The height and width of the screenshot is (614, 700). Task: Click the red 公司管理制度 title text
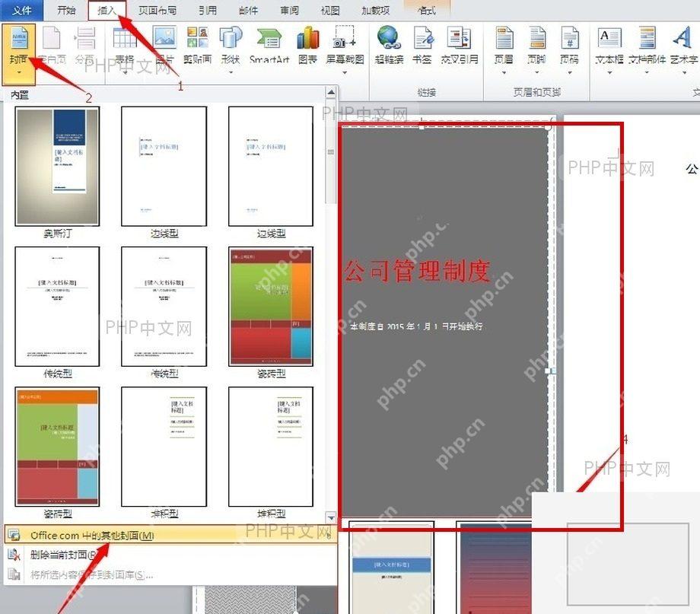pos(418,271)
